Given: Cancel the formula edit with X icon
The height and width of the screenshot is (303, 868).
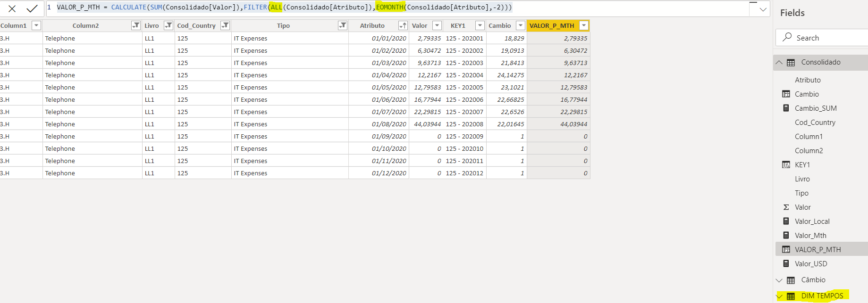Looking at the screenshot, I should tap(12, 8).
